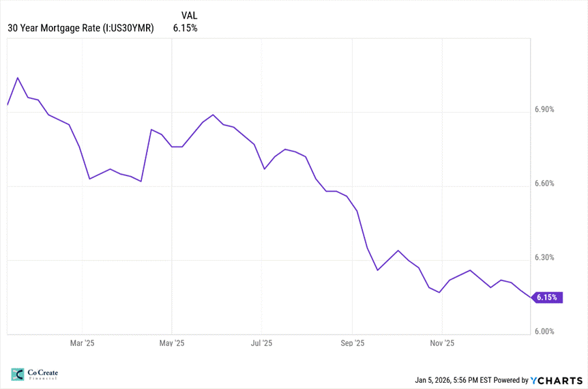Click the YCharts logo
The image size is (588, 389).
pyautogui.click(x=555, y=380)
